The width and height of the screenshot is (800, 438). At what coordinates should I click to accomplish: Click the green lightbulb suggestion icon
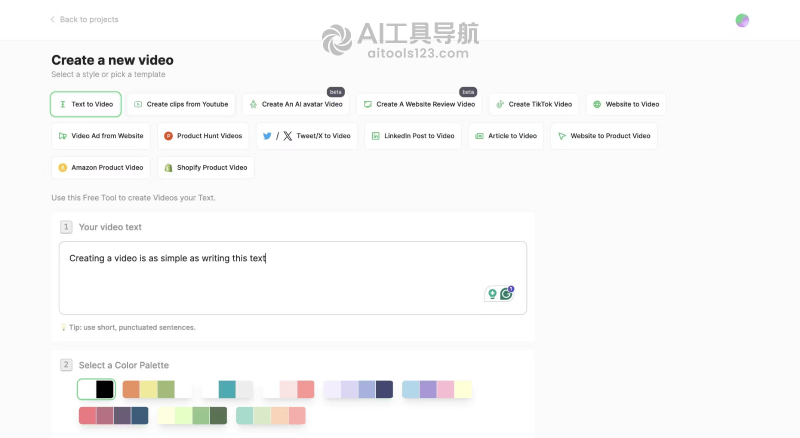(x=492, y=294)
